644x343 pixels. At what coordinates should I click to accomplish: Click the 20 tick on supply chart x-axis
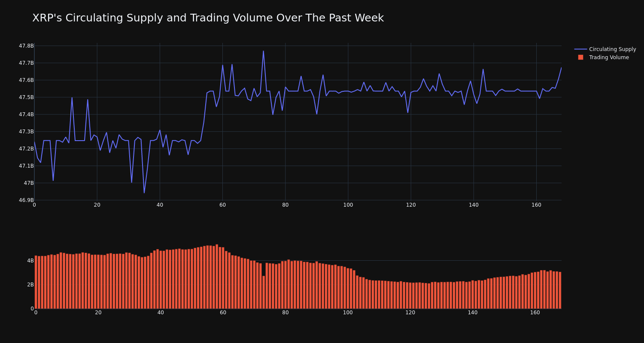click(x=97, y=205)
